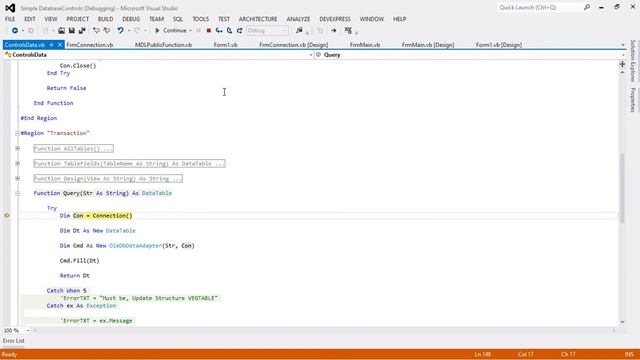Open the Properties side tab
640x360 pixels.
[x=633, y=100]
